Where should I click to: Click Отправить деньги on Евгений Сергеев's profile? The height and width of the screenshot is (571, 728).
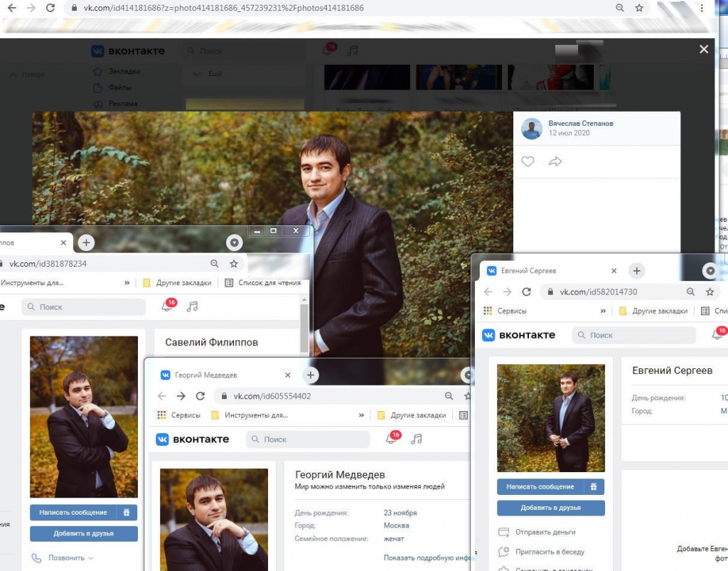click(x=547, y=532)
